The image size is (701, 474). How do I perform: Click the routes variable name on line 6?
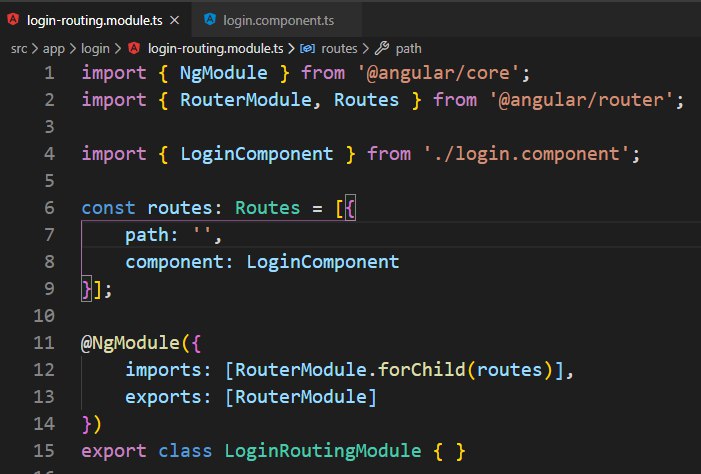(180, 208)
